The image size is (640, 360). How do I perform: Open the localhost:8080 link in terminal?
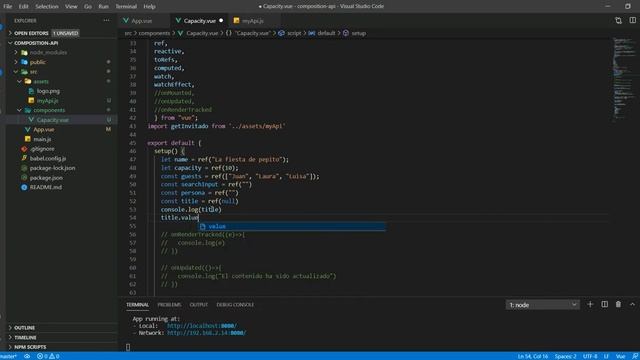pyautogui.click(x=202, y=326)
